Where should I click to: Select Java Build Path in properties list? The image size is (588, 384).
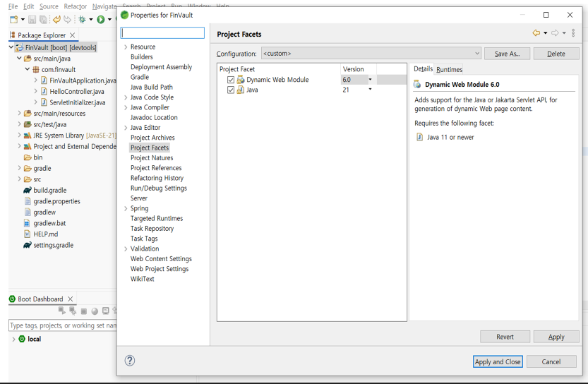click(x=152, y=87)
